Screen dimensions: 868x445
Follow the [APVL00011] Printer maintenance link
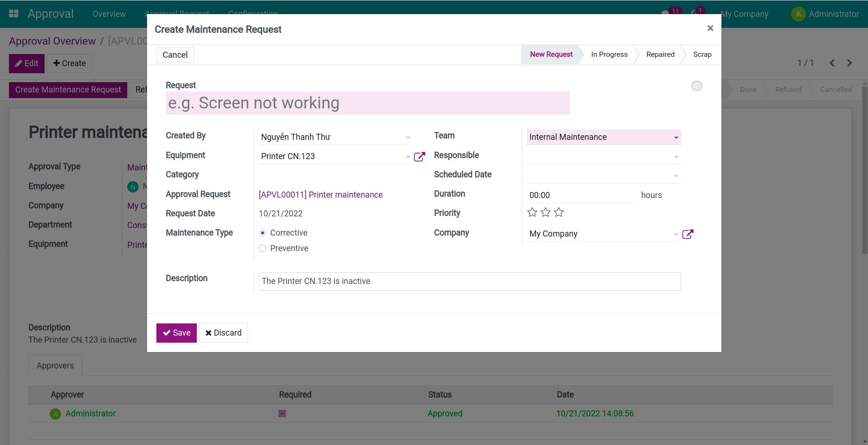[x=321, y=194]
